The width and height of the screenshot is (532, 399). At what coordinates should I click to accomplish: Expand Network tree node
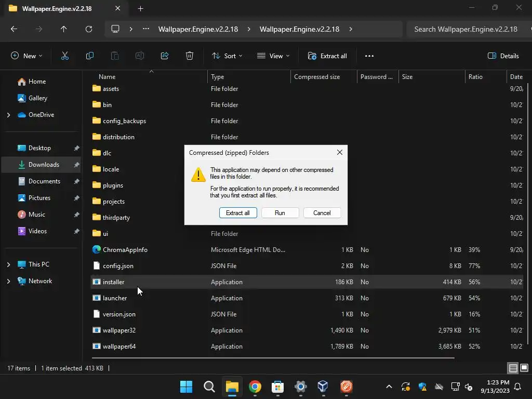[8, 281]
